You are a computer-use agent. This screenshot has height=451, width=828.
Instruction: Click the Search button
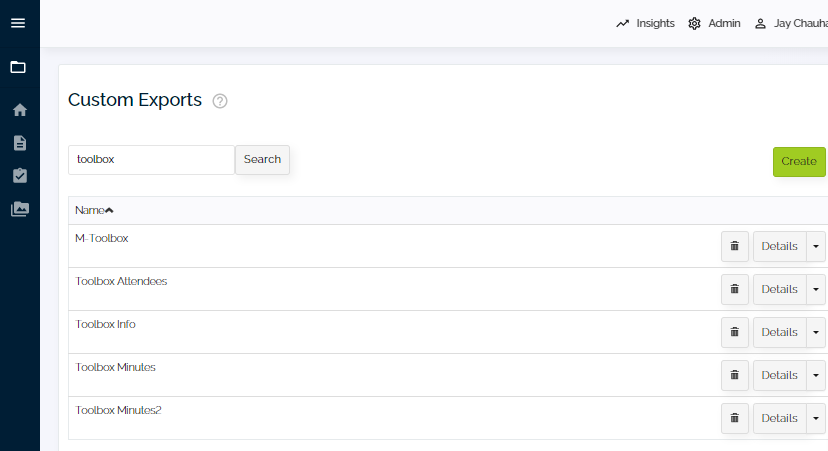tap(262, 159)
